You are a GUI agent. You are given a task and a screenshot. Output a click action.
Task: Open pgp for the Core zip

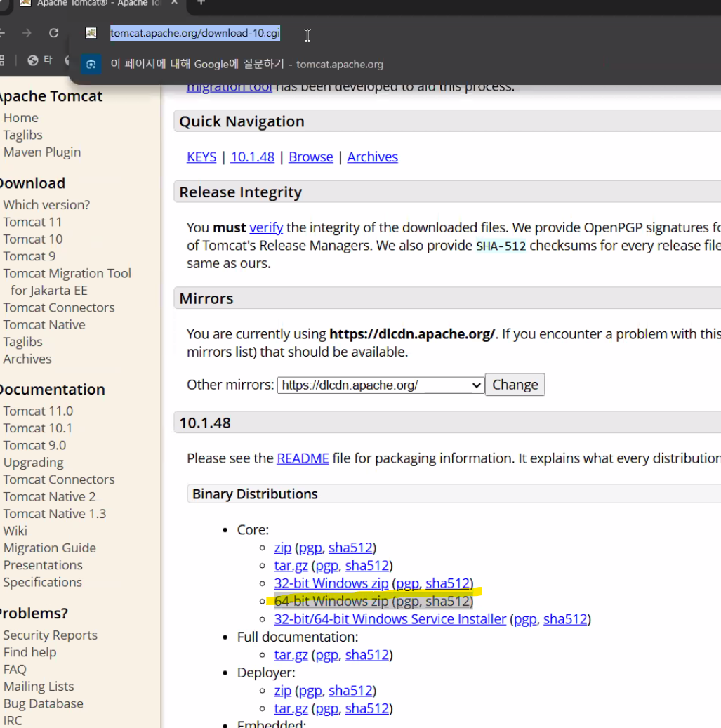coord(310,548)
